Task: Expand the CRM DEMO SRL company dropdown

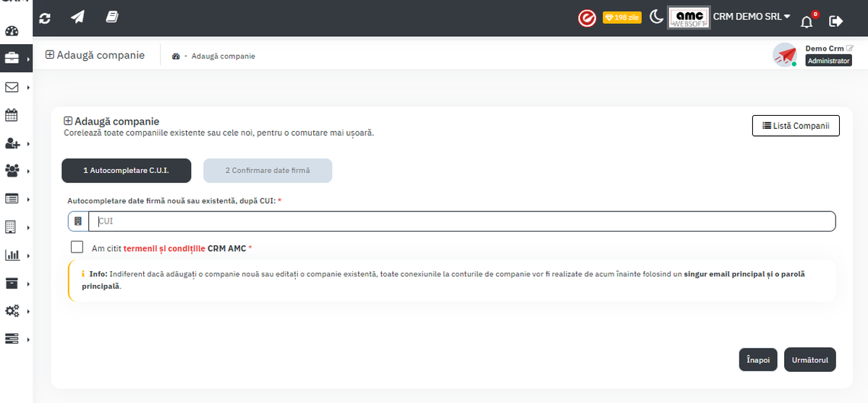Action: click(752, 17)
